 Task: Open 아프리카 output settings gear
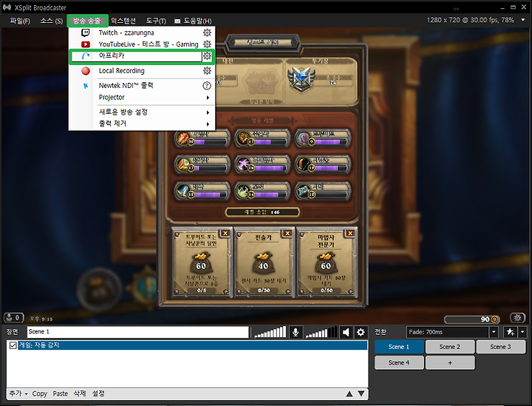(207, 56)
